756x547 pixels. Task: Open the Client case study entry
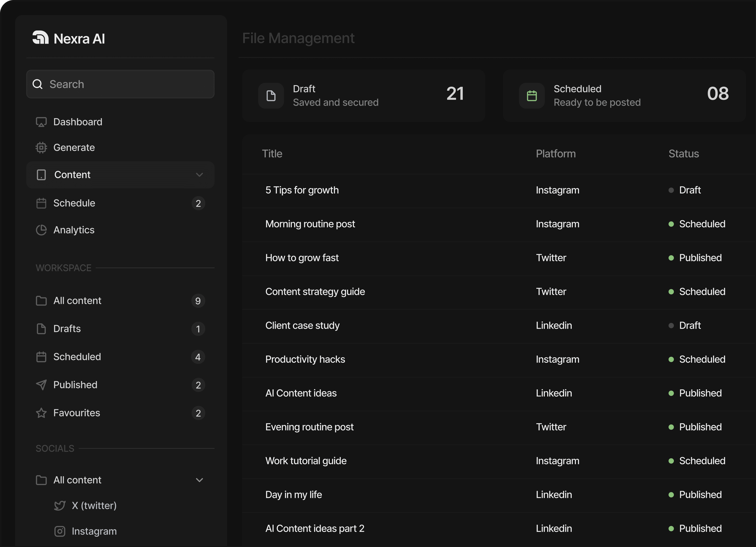tap(302, 325)
